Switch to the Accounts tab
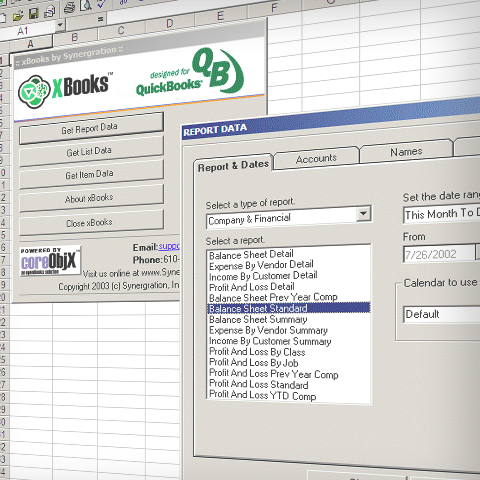Screen dimensions: 480x480 coord(316,159)
